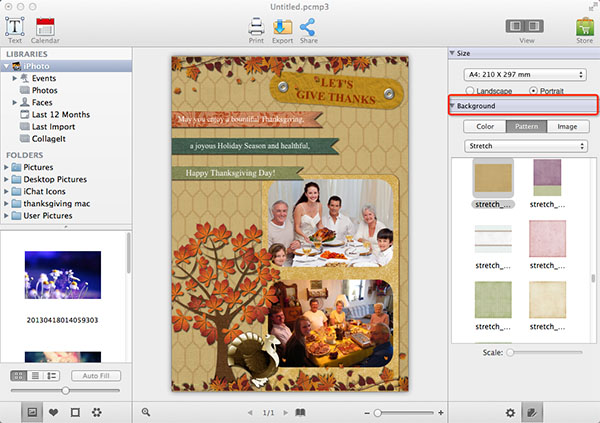Open the Share option
The width and height of the screenshot is (600, 423).
pyautogui.click(x=308, y=27)
